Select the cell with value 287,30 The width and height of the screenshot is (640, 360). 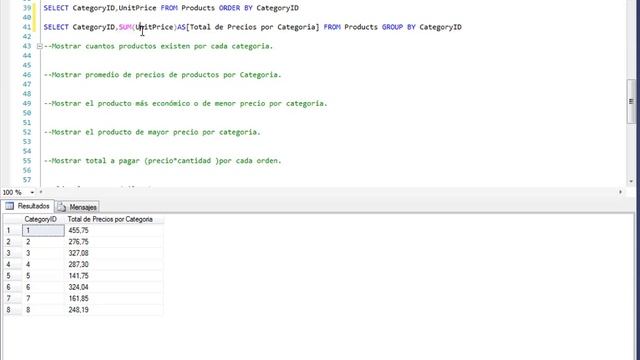pyautogui.click(x=113, y=264)
